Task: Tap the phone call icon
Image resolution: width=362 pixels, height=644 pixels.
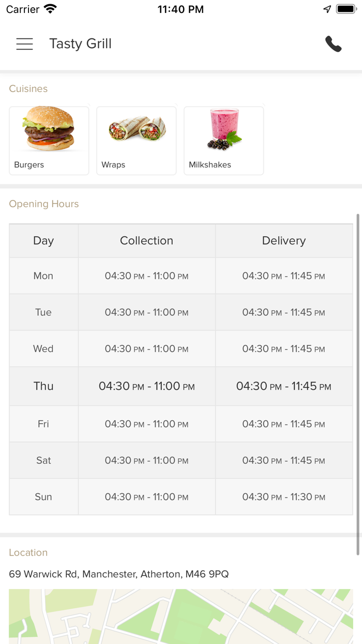Action: coord(333,44)
